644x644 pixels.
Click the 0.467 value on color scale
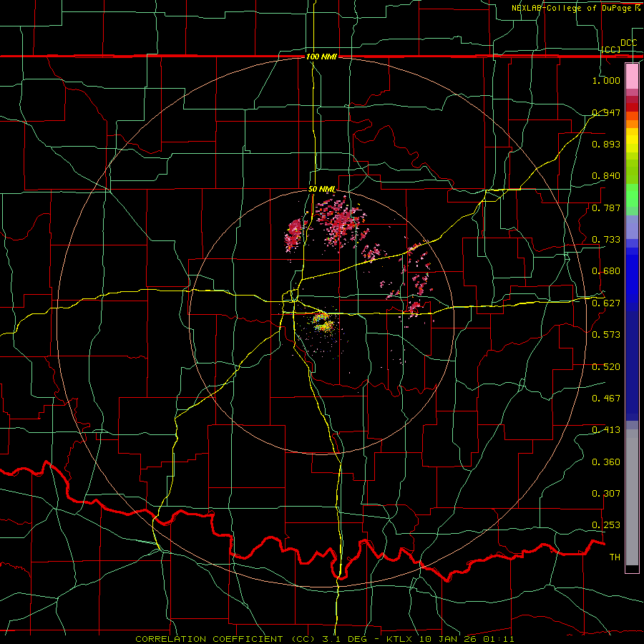click(x=606, y=399)
